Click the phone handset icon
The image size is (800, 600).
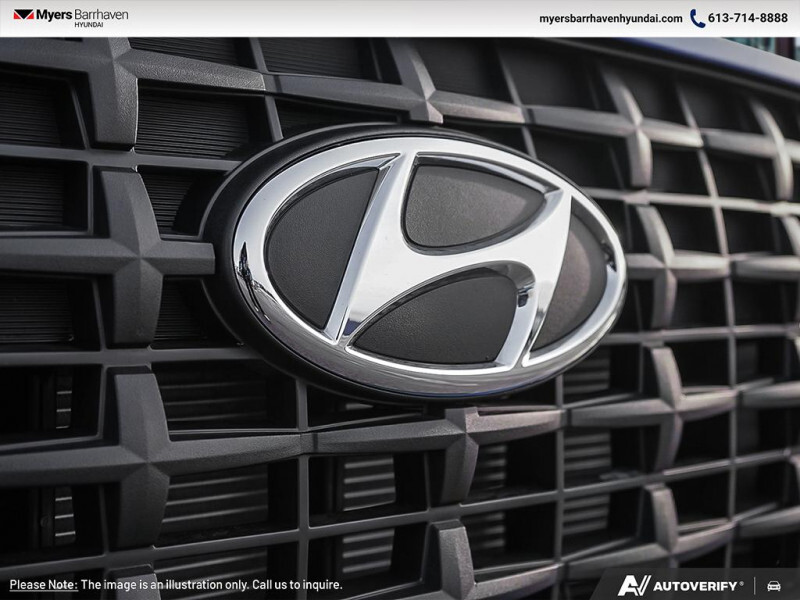tap(697, 18)
